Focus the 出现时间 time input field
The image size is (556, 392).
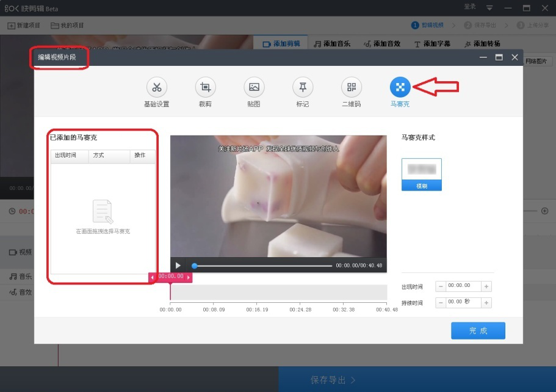[463, 286]
